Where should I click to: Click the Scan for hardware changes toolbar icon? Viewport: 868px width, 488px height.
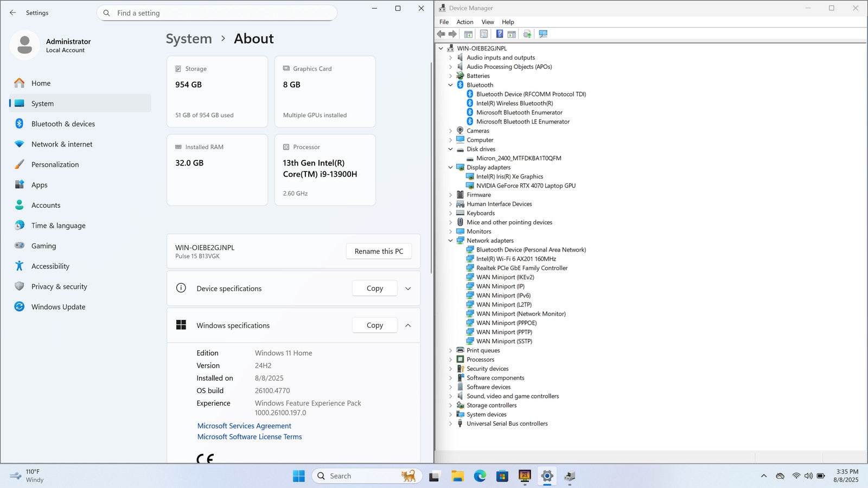(x=543, y=34)
